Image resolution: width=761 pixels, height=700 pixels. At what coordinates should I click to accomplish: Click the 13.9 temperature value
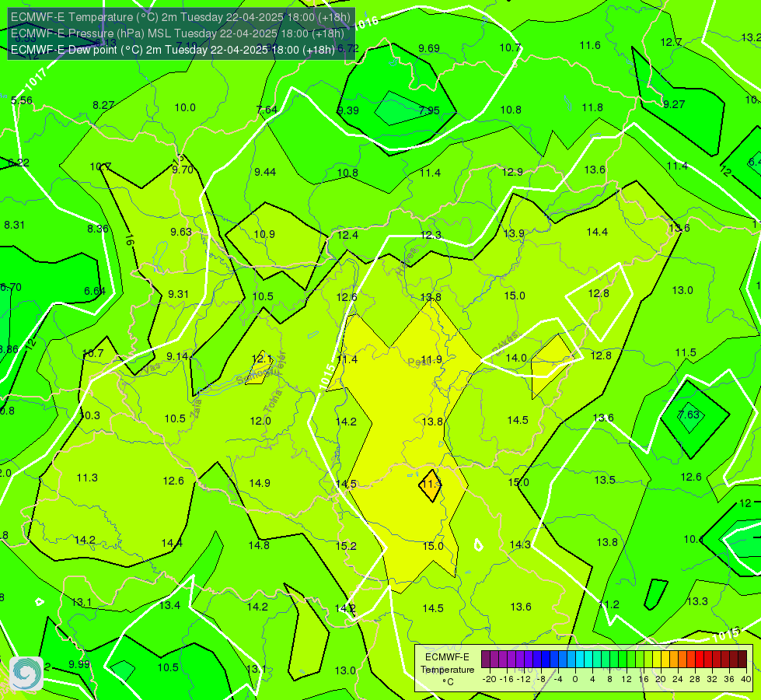point(514,233)
